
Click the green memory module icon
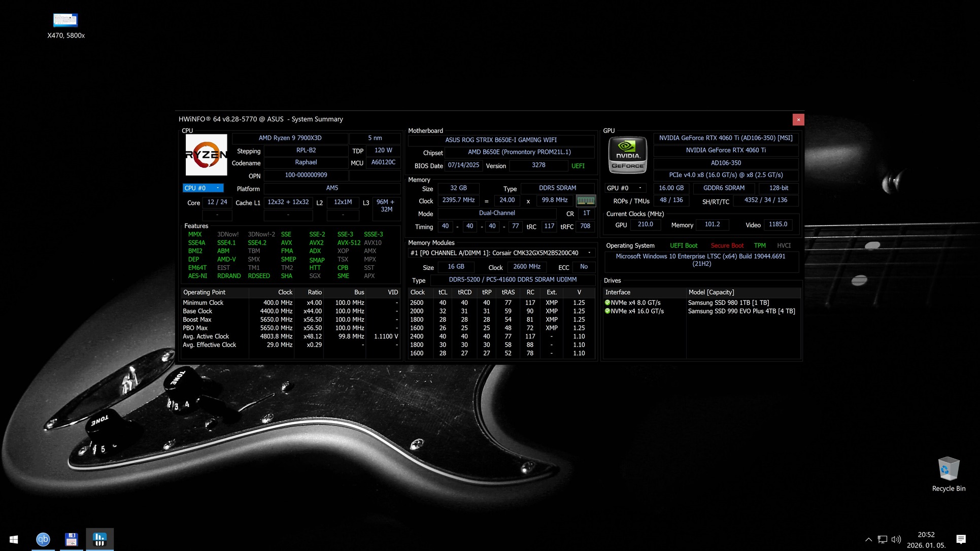click(586, 200)
